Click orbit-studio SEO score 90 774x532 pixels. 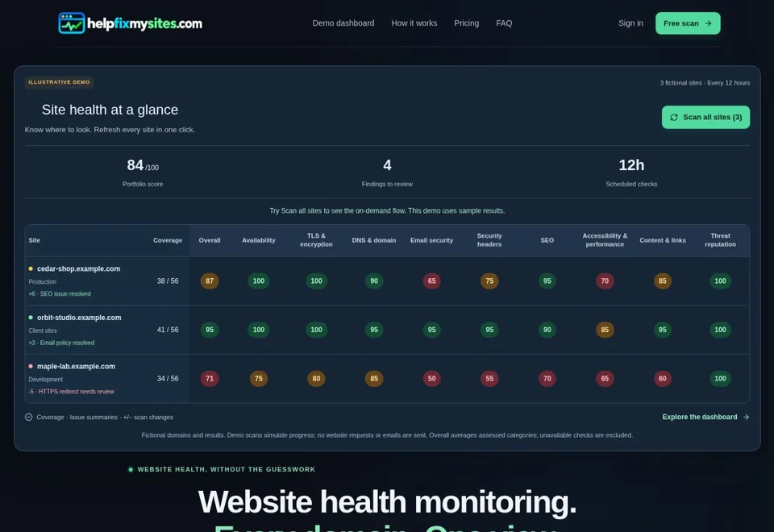pyautogui.click(x=547, y=330)
